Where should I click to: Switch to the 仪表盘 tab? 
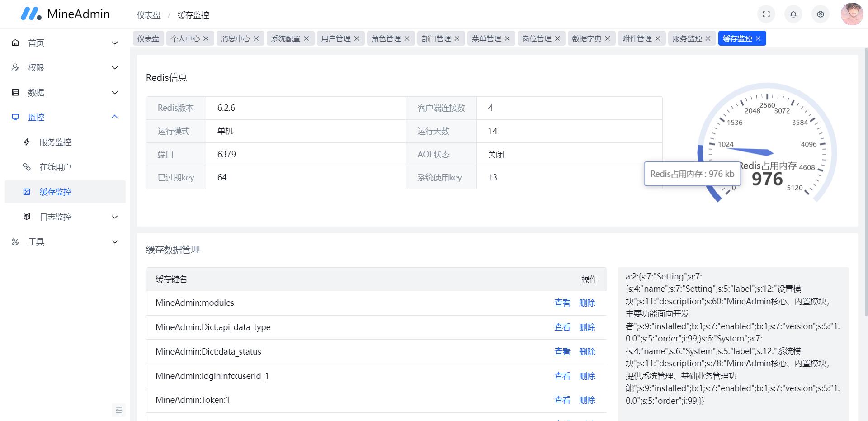(x=149, y=38)
